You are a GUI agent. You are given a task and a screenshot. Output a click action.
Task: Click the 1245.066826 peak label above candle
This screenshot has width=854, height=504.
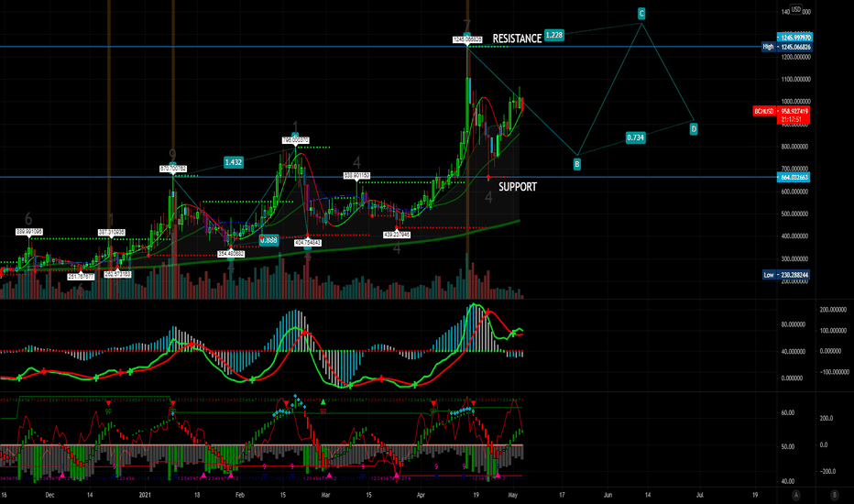pos(467,39)
